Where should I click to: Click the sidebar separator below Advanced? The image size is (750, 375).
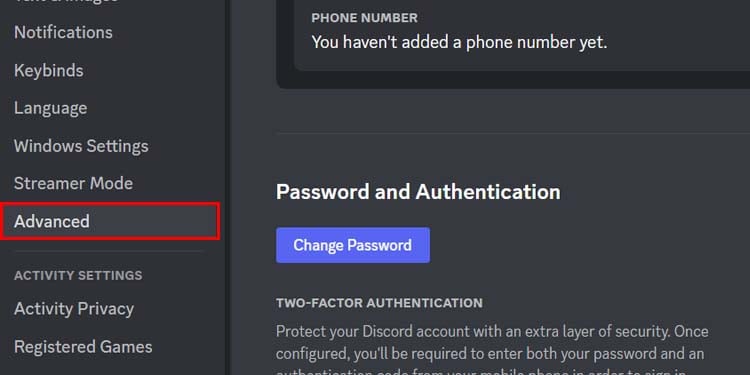[x=109, y=251]
